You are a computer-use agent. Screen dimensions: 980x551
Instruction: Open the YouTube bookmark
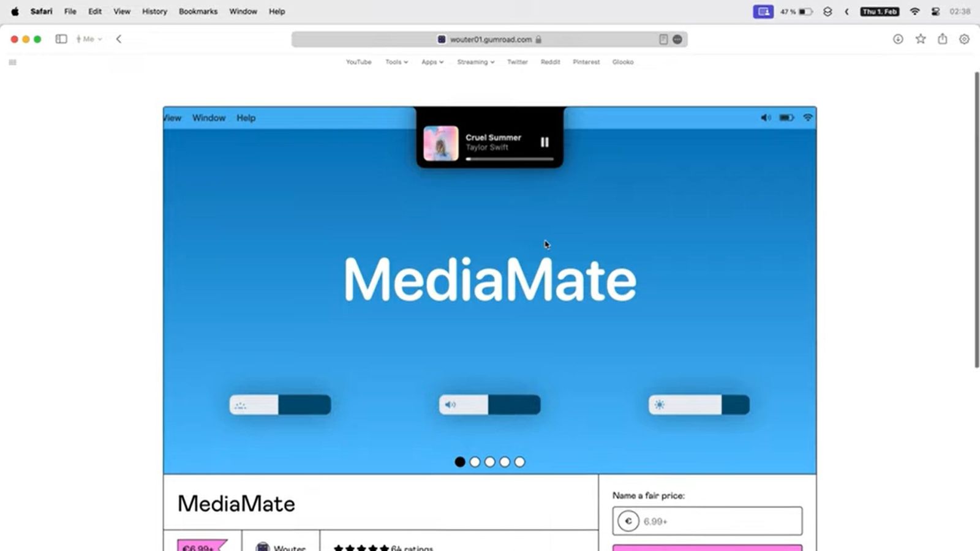coord(359,62)
